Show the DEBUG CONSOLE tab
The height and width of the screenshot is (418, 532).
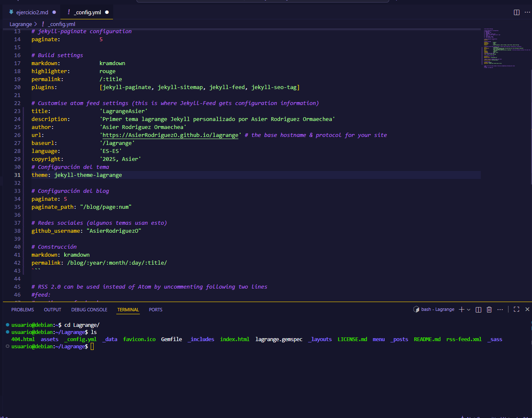coord(89,310)
